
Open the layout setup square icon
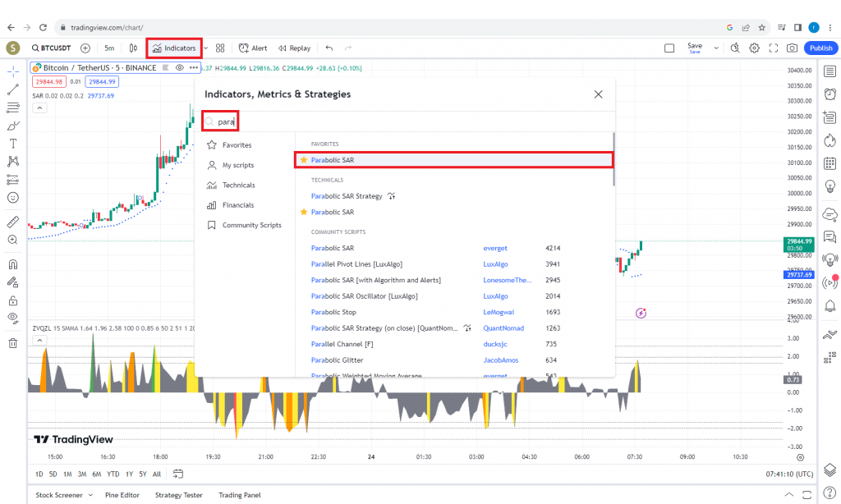pyautogui.click(x=669, y=48)
